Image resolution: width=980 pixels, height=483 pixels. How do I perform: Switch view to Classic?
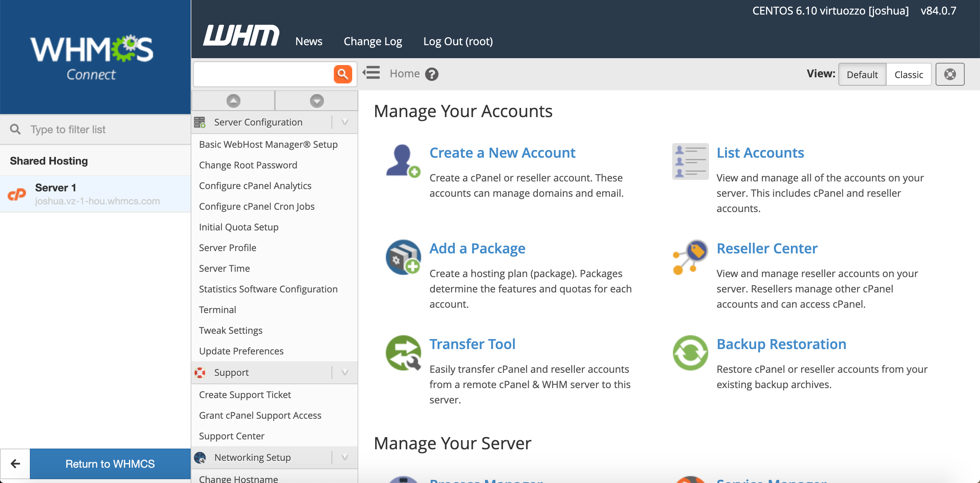[x=909, y=74]
